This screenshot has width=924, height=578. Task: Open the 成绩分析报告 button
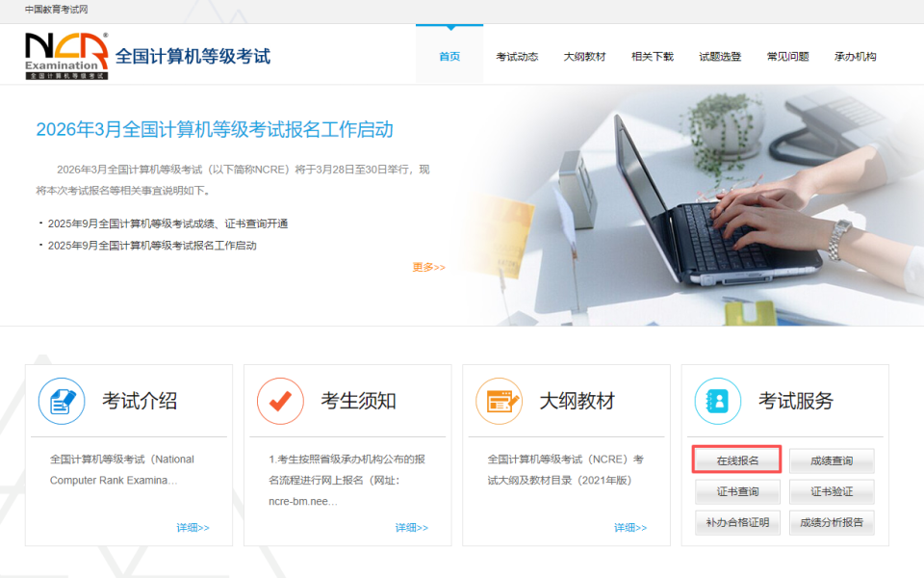832,522
